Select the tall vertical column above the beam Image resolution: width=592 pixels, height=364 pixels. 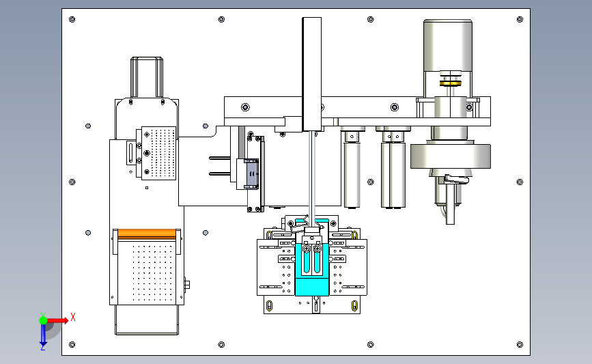click(x=312, y=74)
